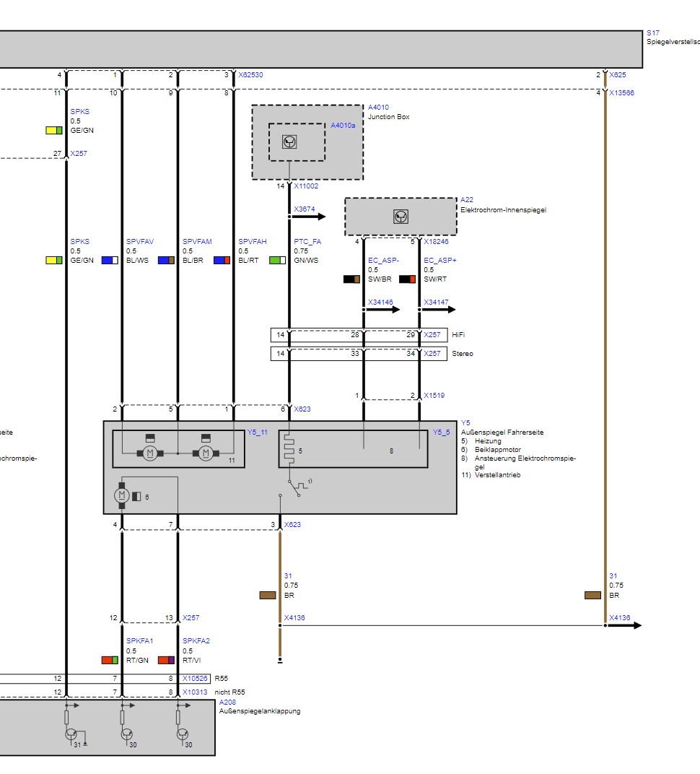The height and width of the screenshot is (774, 700).
Task: Click the red-violet RT/VI wire color swatch
Action: 166,659
